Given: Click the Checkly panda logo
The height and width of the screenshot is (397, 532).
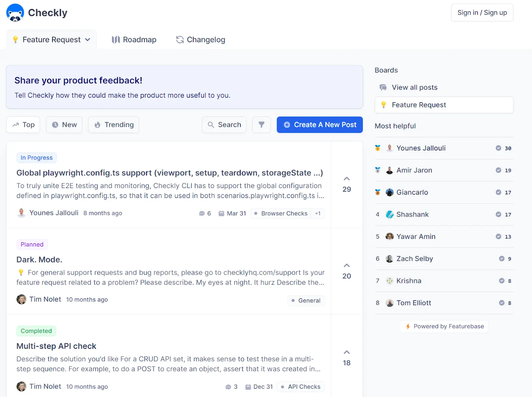Looking at the screenshot, I should tap(15, 13).
